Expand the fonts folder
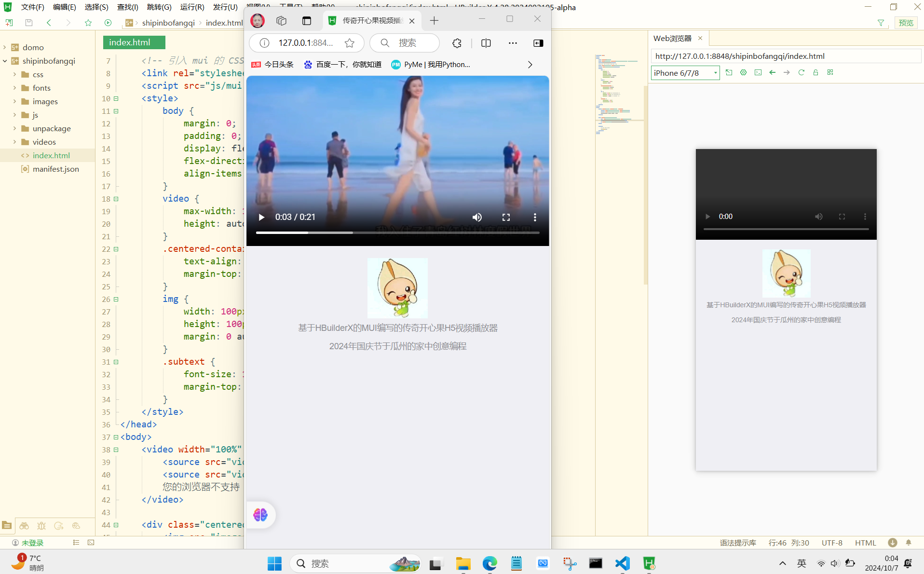The width and height of the screenshot is (924, 574). 14,88
